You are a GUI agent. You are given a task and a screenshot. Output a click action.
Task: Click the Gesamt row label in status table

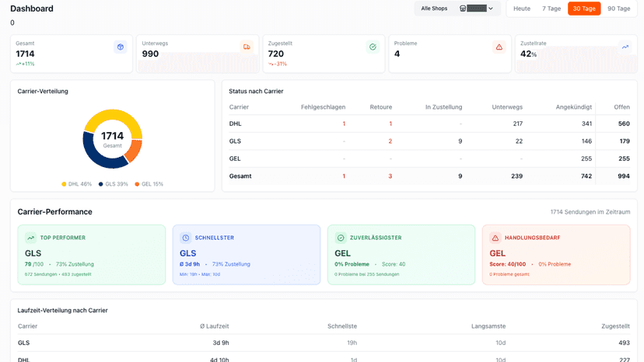240,176
